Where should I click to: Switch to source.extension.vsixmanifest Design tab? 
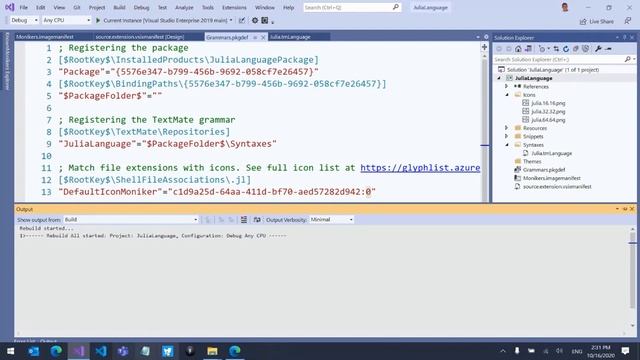pyautogui.click(x=140, y=37)
